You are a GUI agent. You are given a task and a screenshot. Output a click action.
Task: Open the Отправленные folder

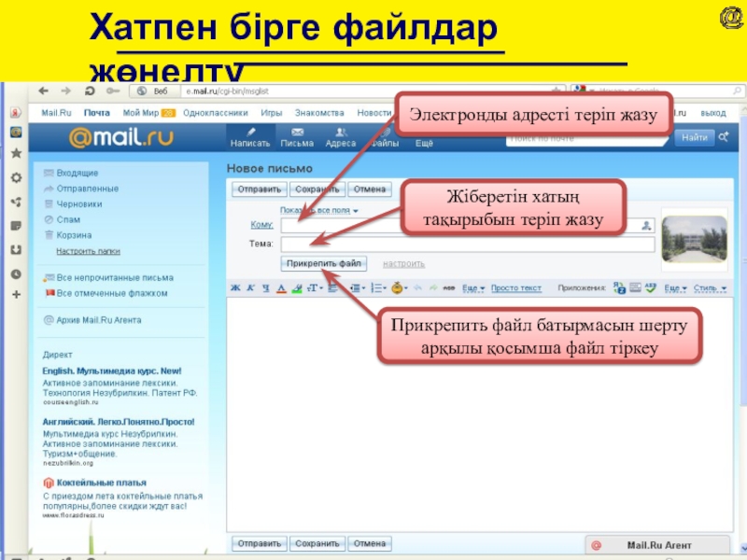(87, 189)
